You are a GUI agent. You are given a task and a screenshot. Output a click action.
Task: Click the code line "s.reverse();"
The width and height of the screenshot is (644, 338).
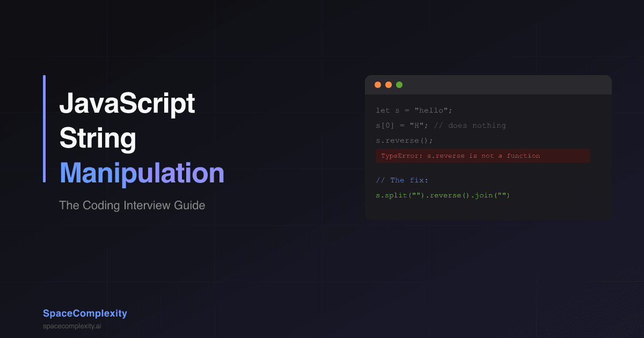[x=404, y=141]
